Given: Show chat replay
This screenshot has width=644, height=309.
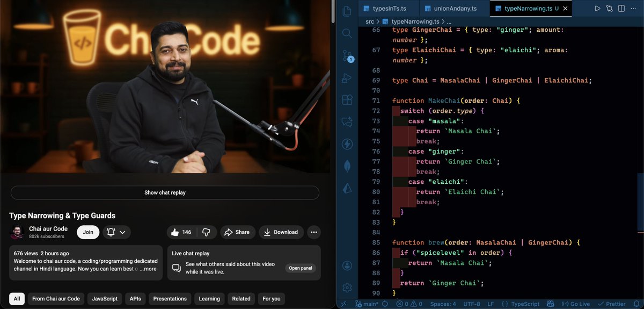Looking at the screenshot, I should click(165, 192).
